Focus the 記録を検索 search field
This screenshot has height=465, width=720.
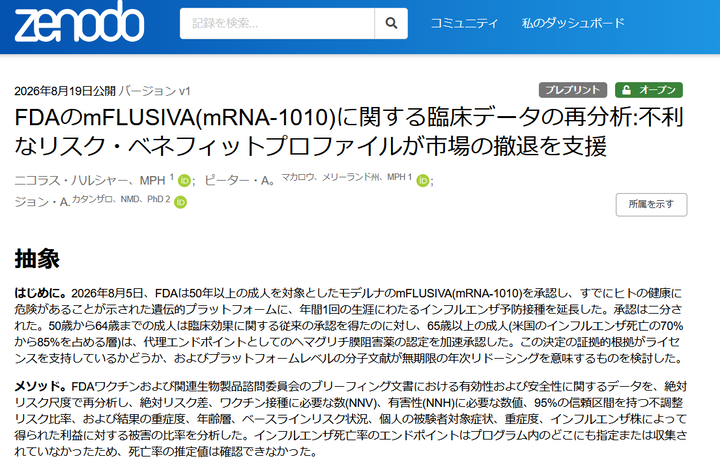pyautogui.click(x=277, y=23)
